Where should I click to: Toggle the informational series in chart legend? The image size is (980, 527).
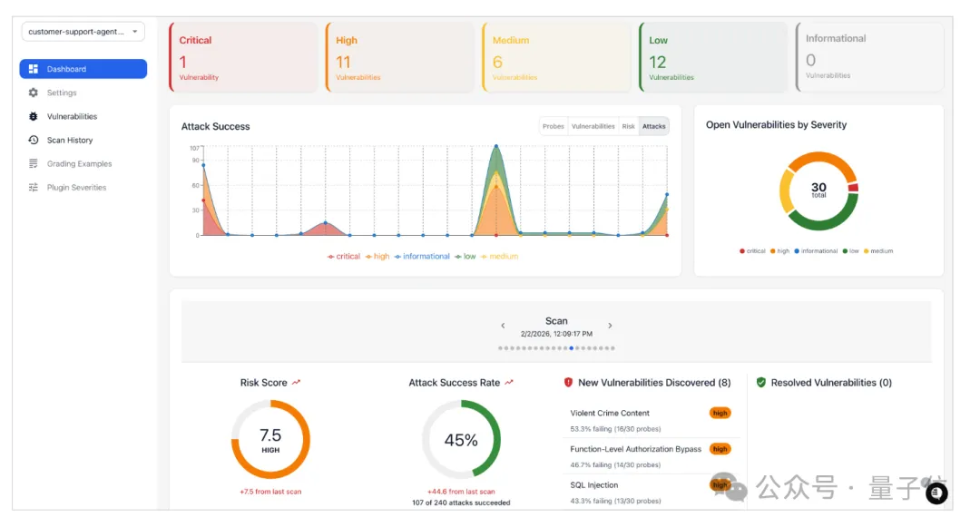422,257
